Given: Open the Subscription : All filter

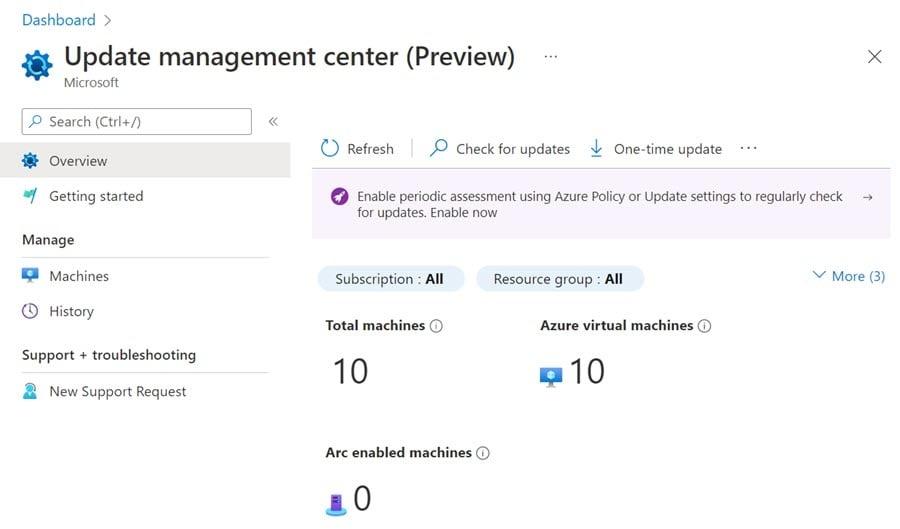Looking at the screenshot, I should [x=390, y=279].
